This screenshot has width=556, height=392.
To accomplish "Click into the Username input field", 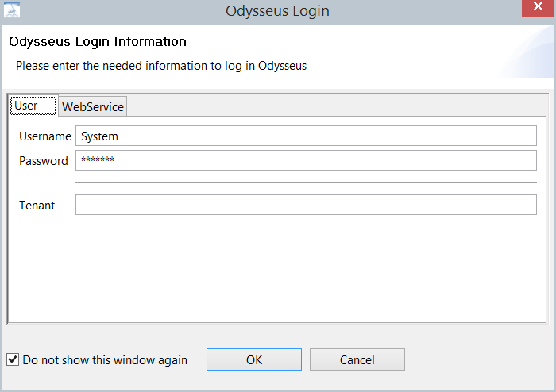I will click(x=306, y=136).
